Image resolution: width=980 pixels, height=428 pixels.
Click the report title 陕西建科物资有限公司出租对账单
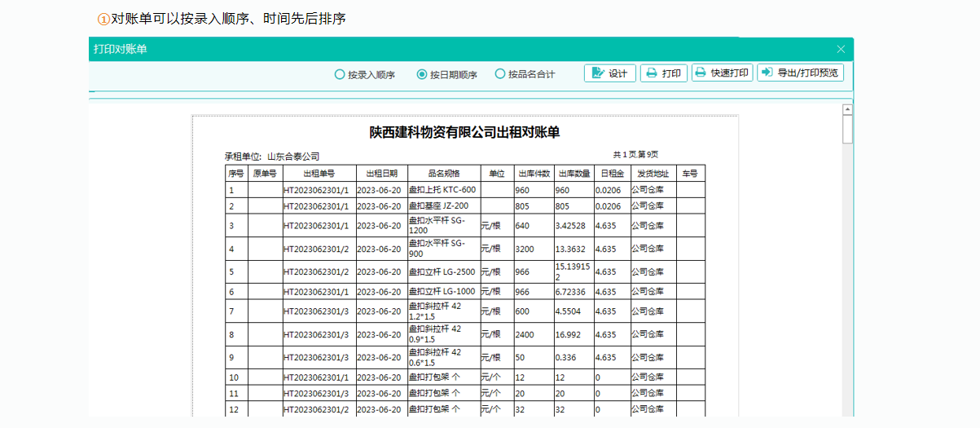464,132
